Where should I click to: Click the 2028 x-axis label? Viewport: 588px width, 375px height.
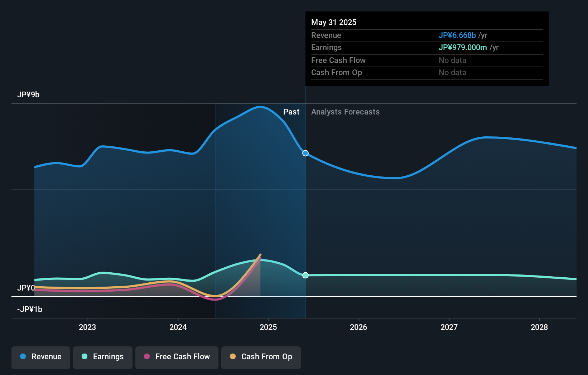tap(539, 327)
